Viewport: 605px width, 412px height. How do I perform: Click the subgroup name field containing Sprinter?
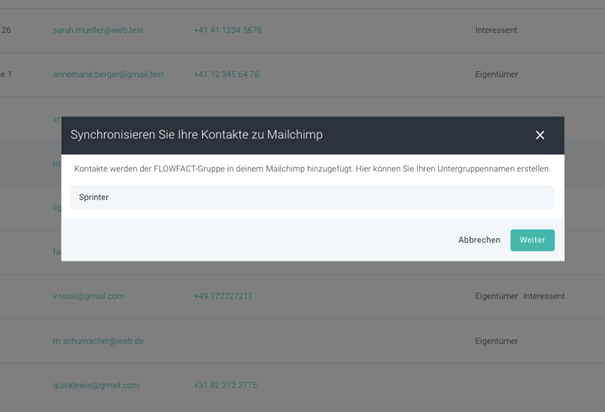tap(312, 197)
